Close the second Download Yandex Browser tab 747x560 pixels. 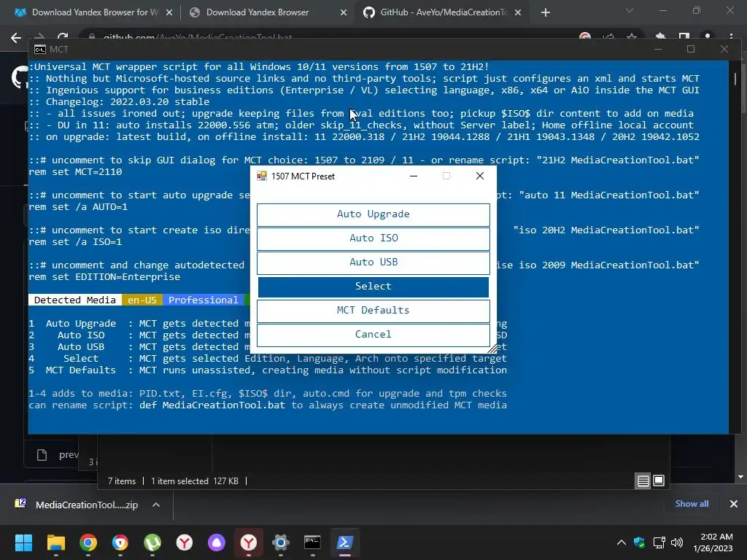[x=344, y=13]
